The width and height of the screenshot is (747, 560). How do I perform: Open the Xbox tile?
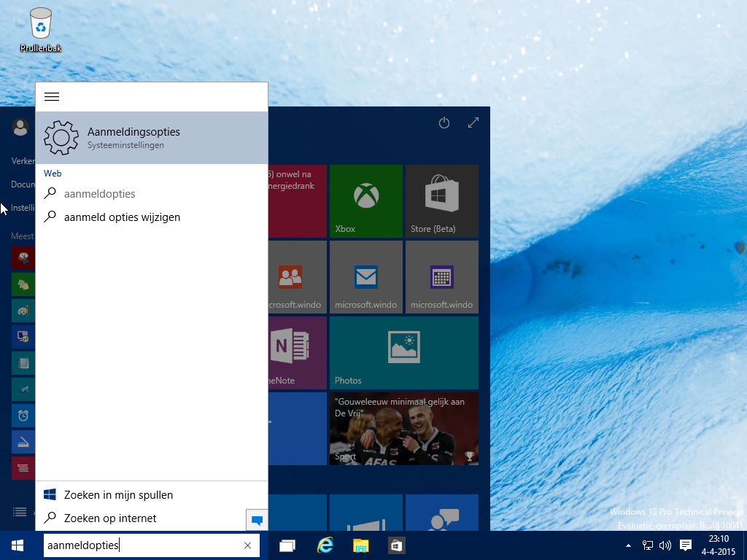pyautogui.click(x=366, y=201)
